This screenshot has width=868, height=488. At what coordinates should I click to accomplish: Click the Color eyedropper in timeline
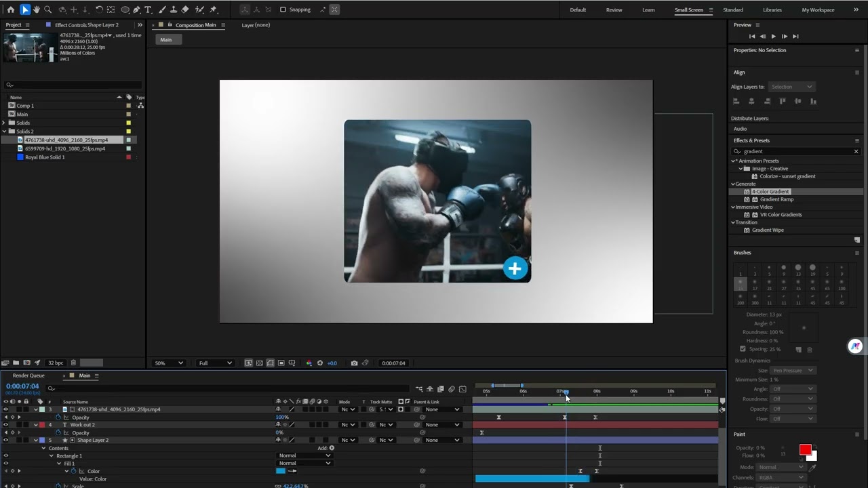pos(293,471)
